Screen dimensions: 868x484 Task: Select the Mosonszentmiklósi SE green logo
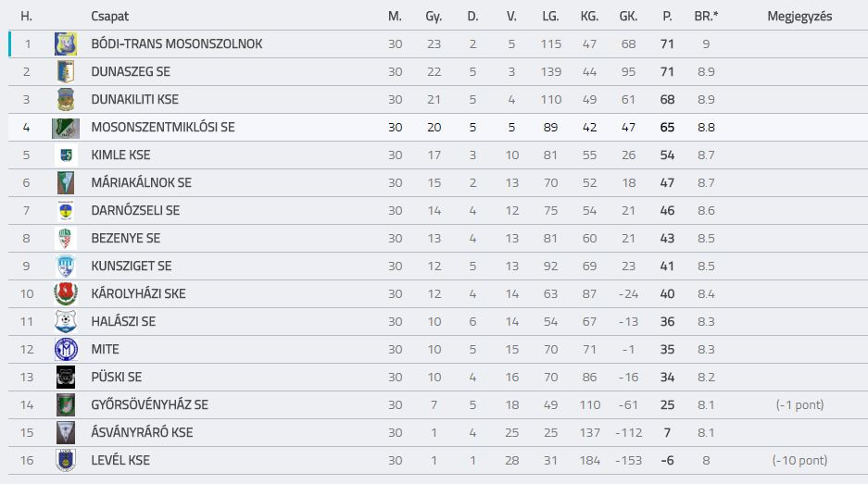[x=66, y=128]
